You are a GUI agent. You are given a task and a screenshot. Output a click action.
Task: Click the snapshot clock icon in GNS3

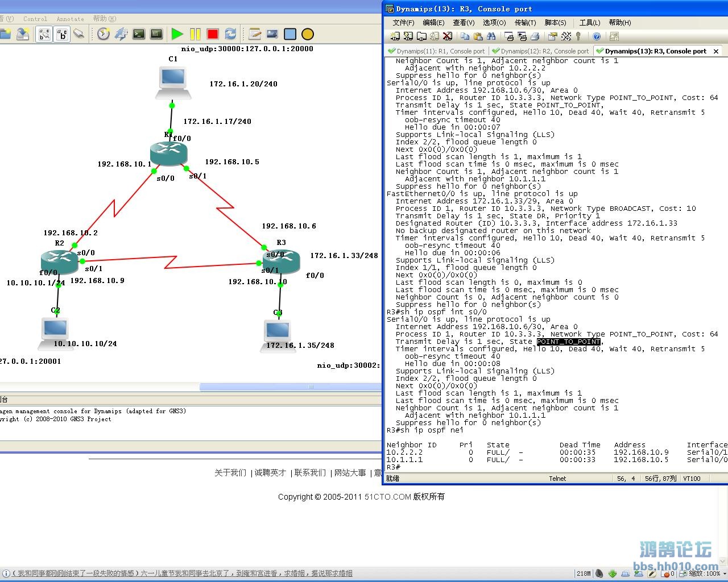[104, 35]
